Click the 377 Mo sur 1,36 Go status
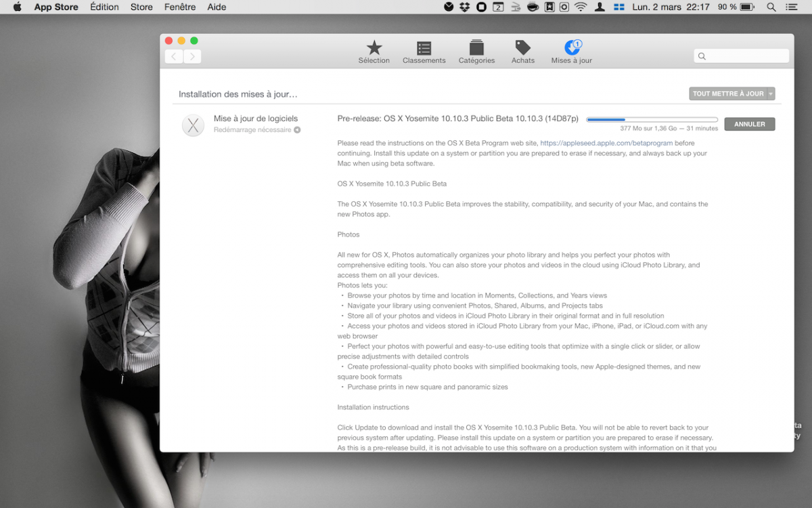 point(669,128)
